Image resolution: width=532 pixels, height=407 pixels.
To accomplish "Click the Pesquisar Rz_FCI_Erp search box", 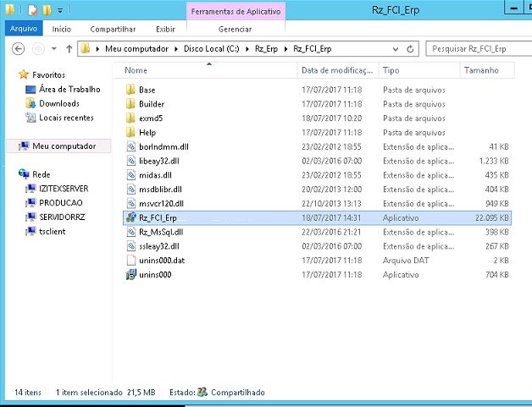I will pos(479,49).
